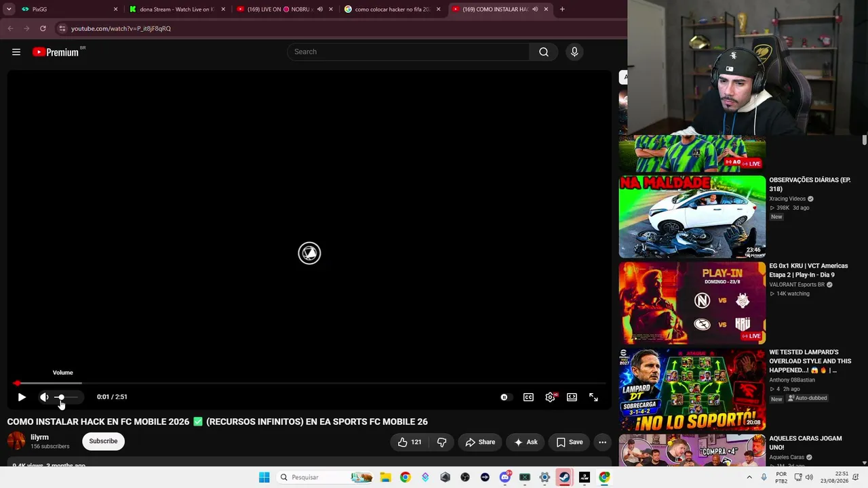Start voice search with the microphone
This screenshot has width=868, height=488.
coord(574,52)
